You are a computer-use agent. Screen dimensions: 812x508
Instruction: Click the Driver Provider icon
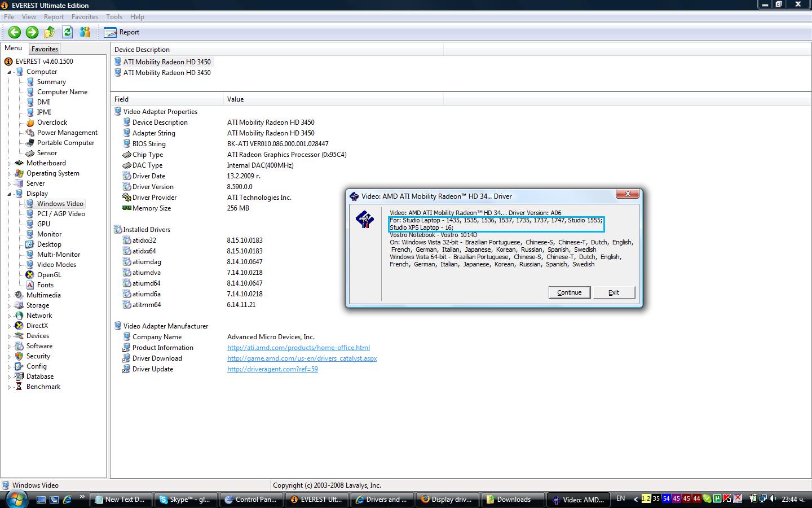point(127,198)
